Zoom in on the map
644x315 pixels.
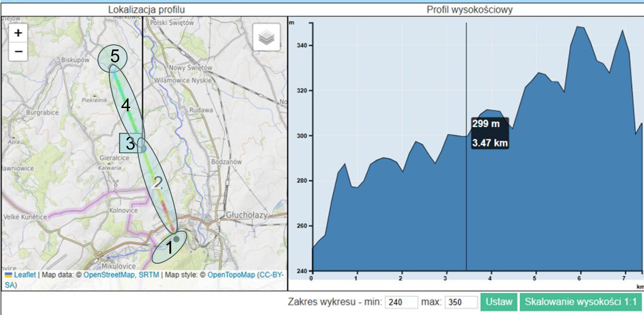click(18, 33)
